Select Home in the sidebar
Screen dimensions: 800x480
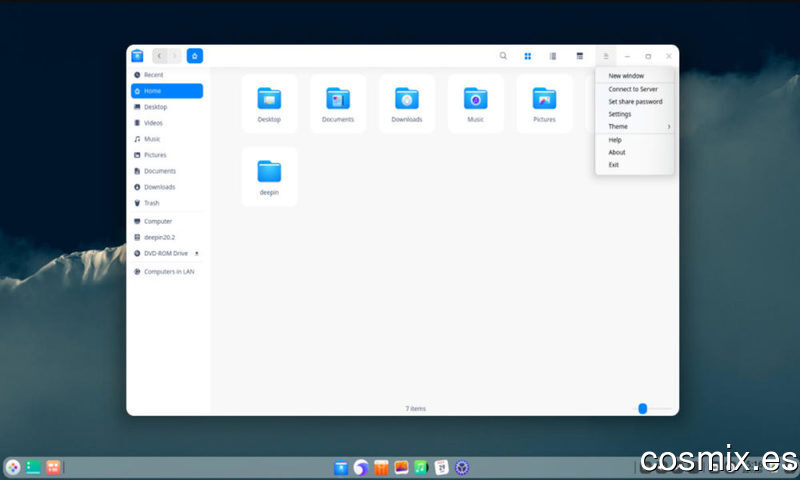point(167,91)
